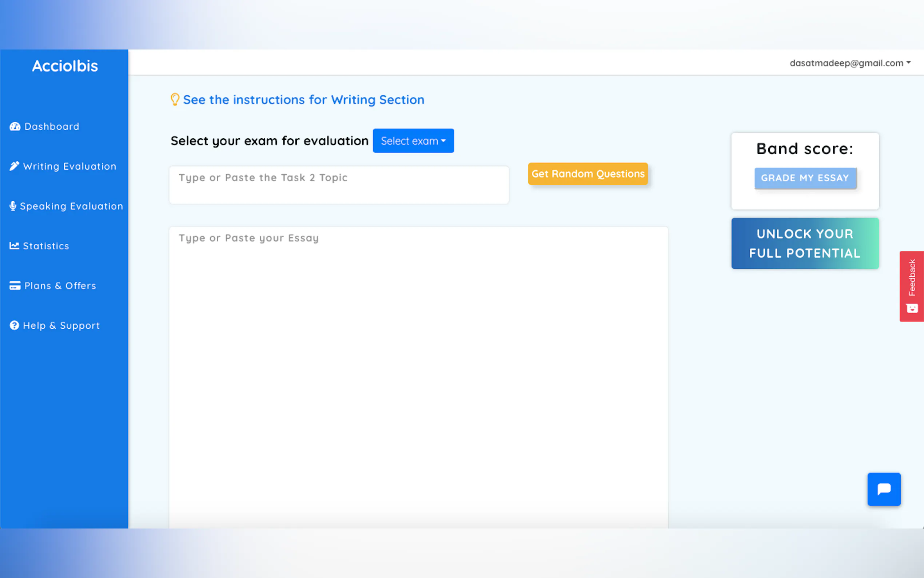Open the Statistics sidebar item
924x578 pixels.
pyautogui.click(x=46, y=246)
